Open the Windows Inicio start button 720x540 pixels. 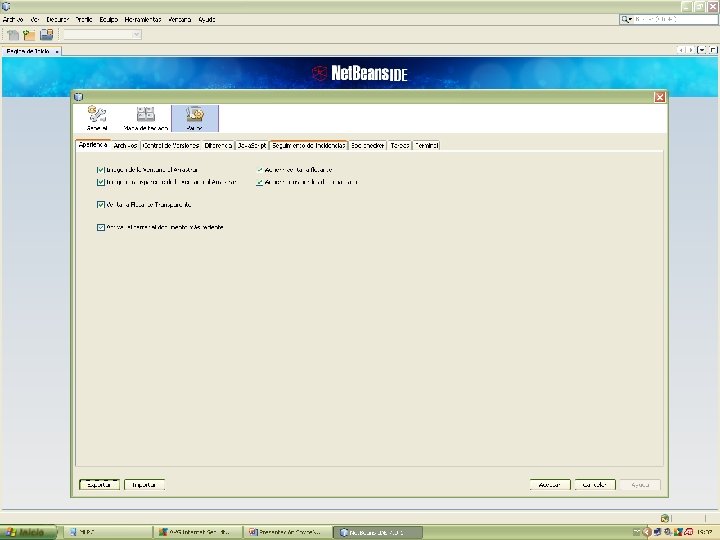click(28, 532)
